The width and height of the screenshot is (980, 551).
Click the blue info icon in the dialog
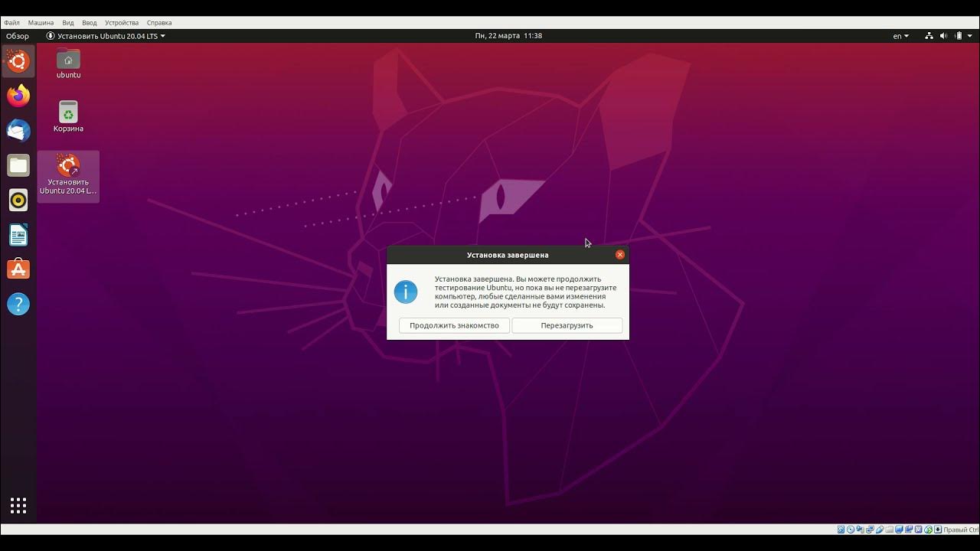(x=406, y=292)
